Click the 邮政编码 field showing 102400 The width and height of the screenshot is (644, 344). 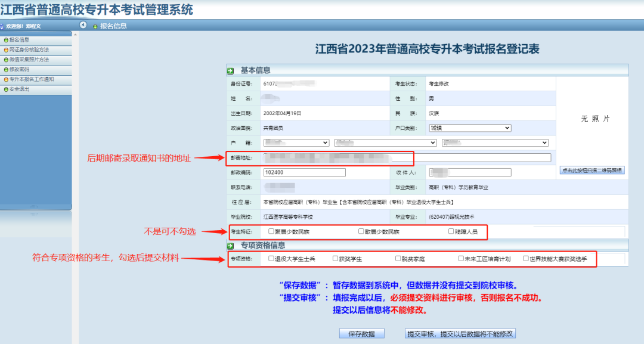[x=304, y=172]
